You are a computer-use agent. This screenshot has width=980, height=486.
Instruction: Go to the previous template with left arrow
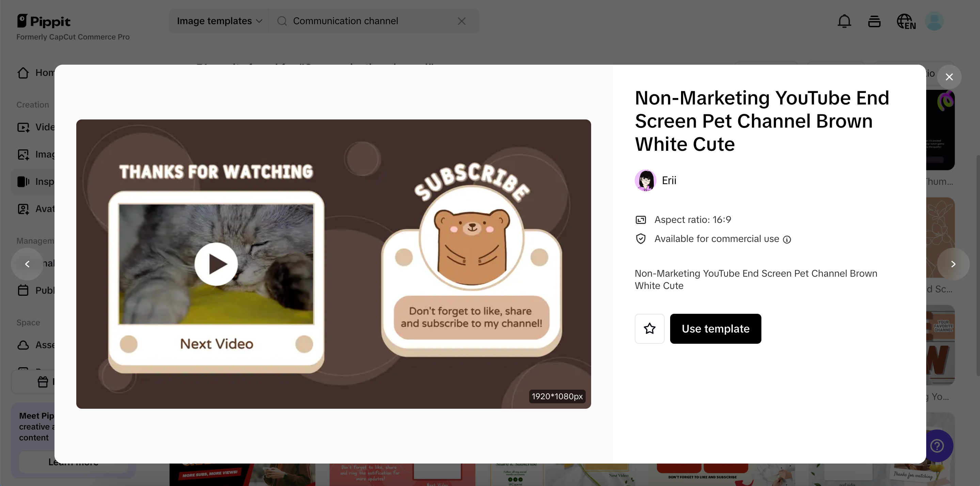tap(27, 264)
